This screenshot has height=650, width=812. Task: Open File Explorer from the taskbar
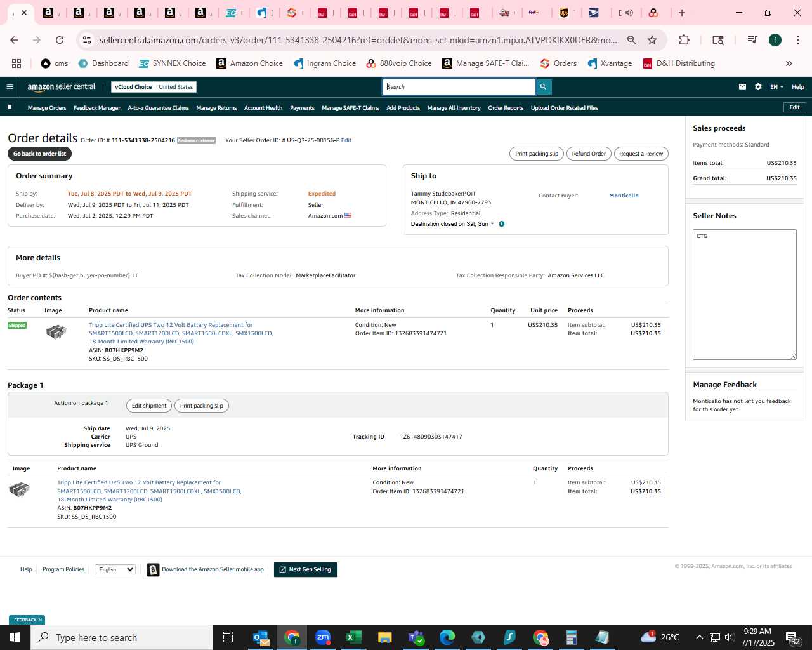385,637
